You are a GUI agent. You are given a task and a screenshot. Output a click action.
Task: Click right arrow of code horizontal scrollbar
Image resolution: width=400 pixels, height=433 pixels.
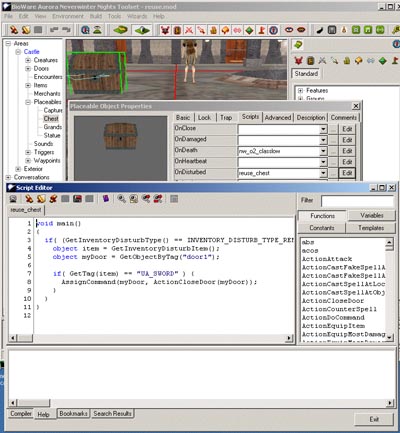coord(289,338)
